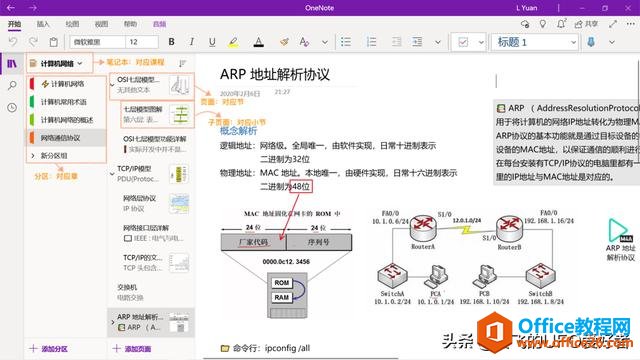Click the dictate microphone icon
640x360 pixels.
[x=591, y=42]
